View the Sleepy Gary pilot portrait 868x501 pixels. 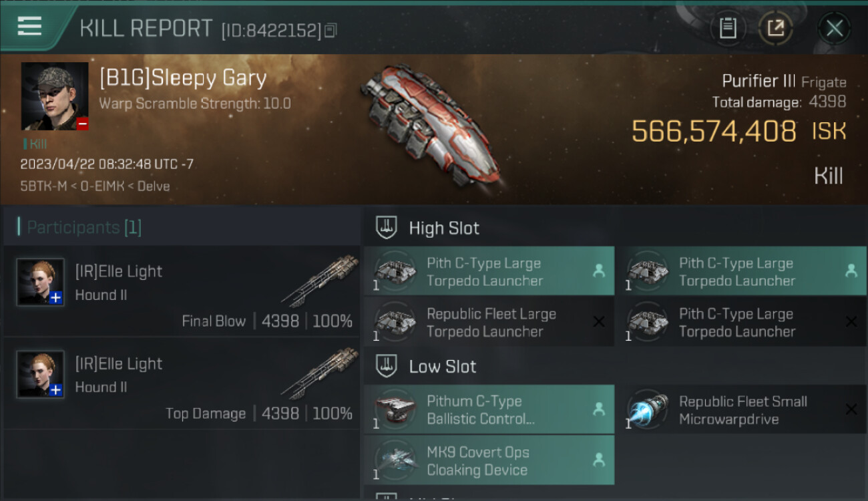click(55, 96)
